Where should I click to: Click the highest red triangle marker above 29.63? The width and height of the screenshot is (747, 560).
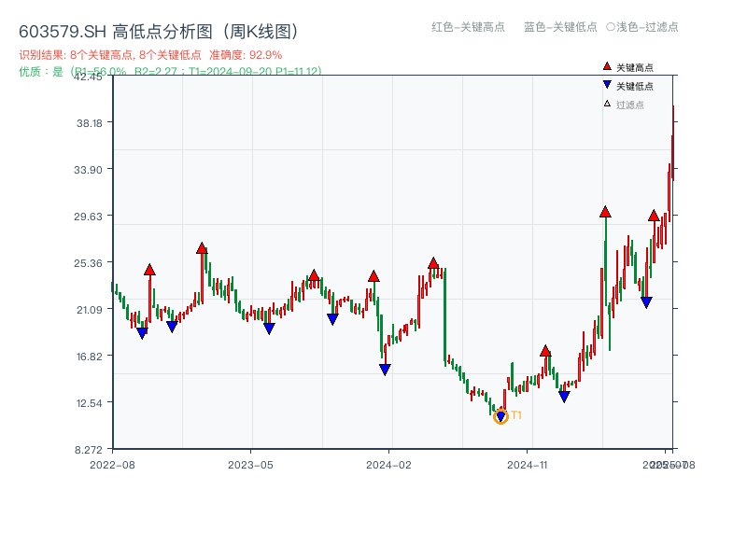605,212
